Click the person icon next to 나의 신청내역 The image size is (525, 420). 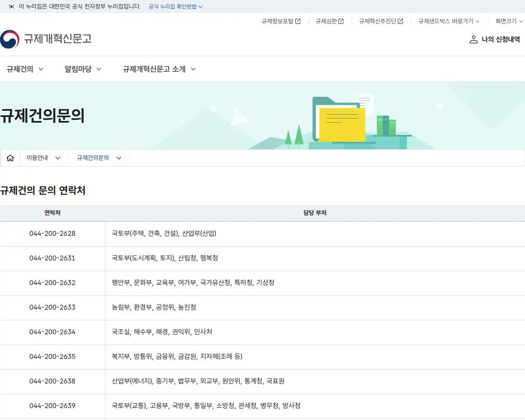pos(473,39)
